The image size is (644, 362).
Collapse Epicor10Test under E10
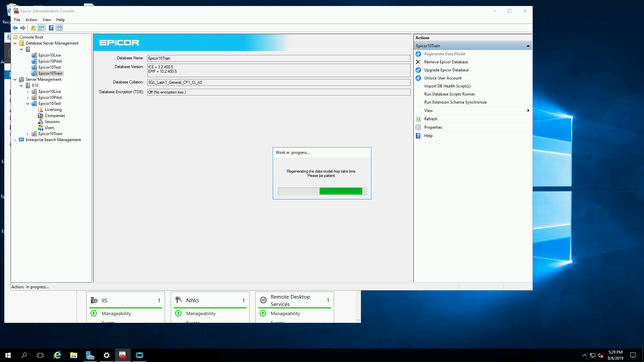coord(28,104)
